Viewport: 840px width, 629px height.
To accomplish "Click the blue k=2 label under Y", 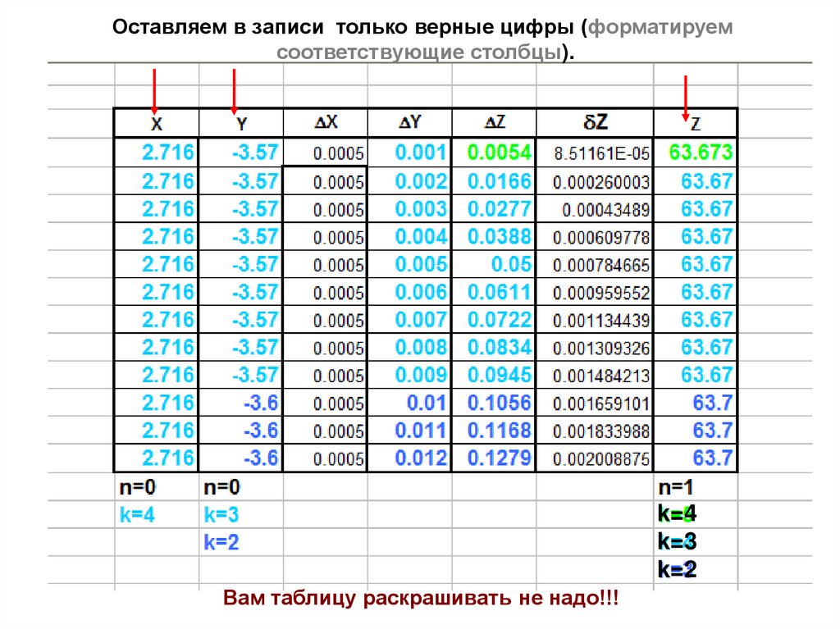I will tap(221, 542).
